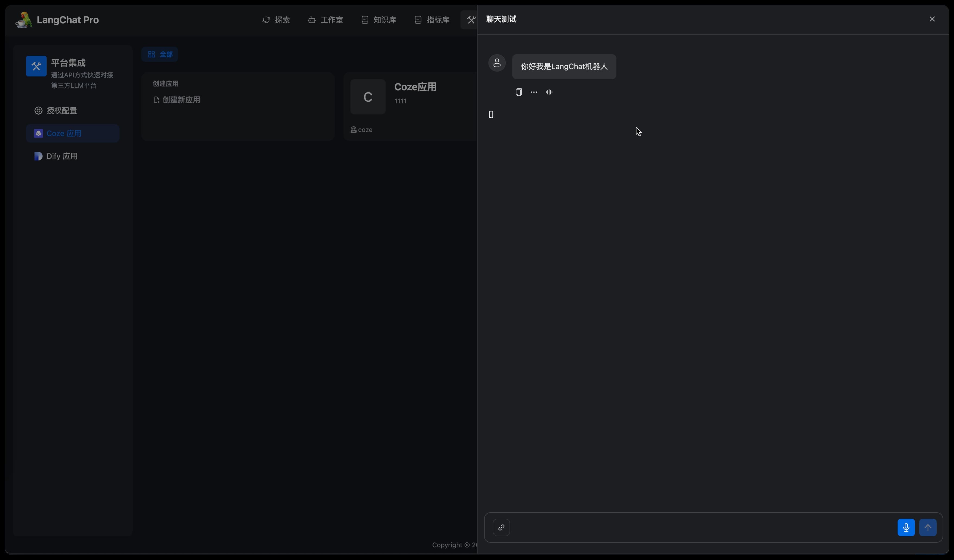Click the chat message input field

point(703,527)
